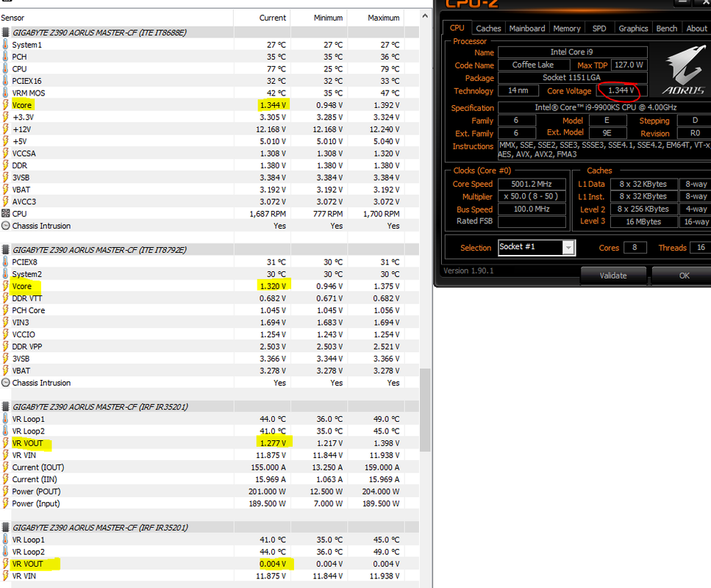
Task: Click the Core Voltage value 1.344 V field
Action: tap(621, 90)
